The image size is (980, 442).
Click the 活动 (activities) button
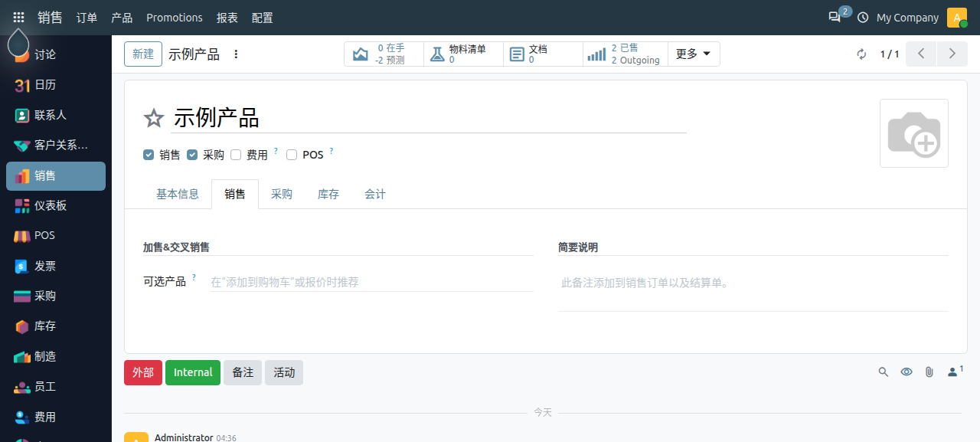point(284,372)
